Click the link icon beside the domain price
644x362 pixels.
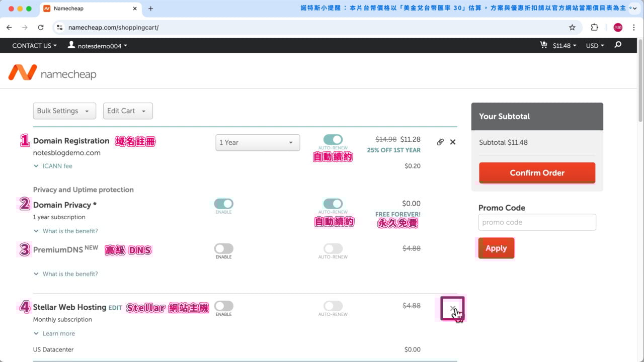tap(440, 142)
